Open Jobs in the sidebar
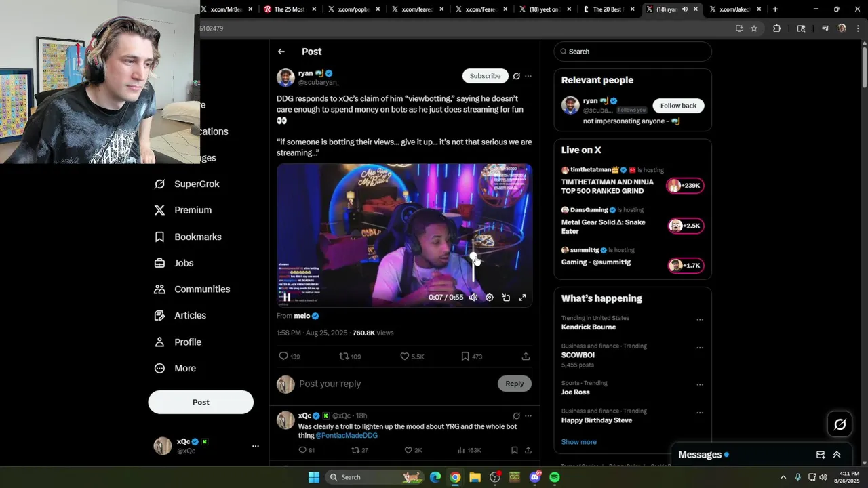868x488 pixels. [x=174, y=263]
